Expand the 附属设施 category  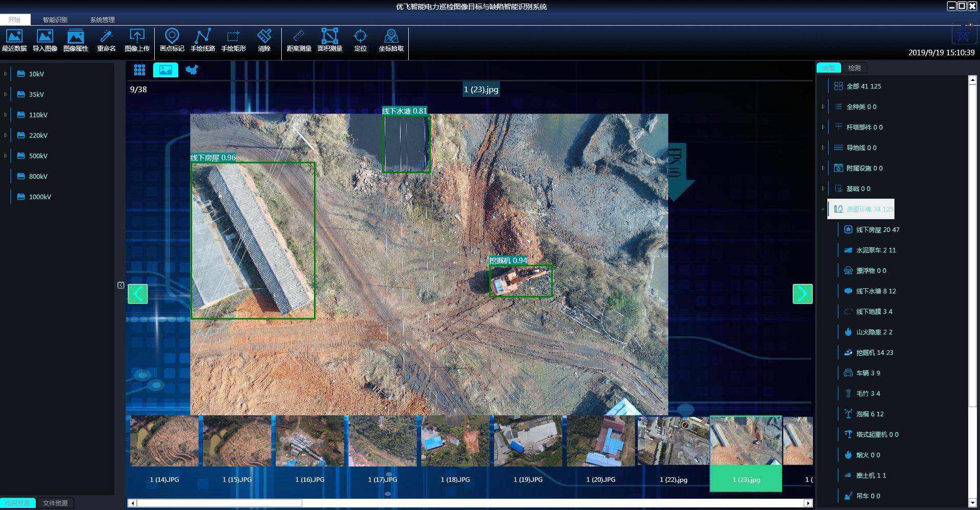click(823, 168)
